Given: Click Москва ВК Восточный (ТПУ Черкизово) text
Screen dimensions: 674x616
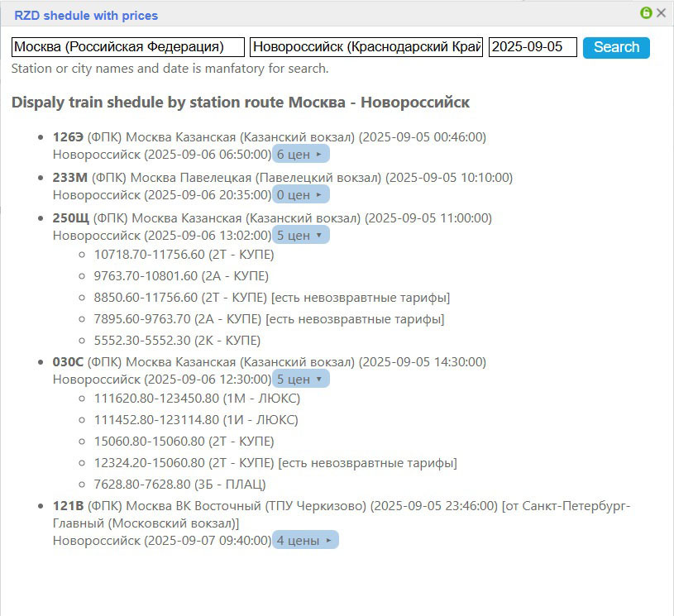Looking at the screenshot, I should coord(246,506).
